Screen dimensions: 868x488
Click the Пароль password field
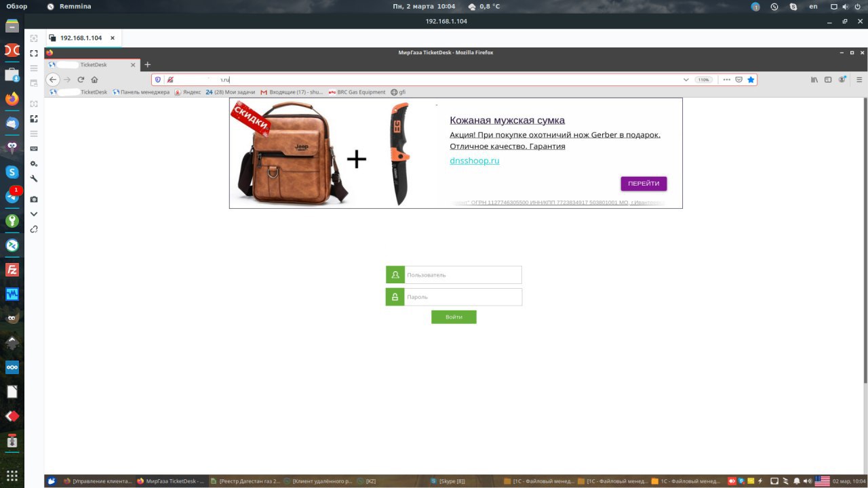[x=463, y=297]
